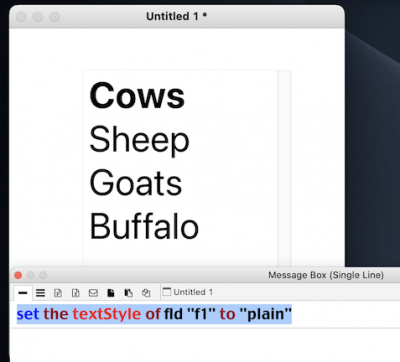Switch to Single Line message mode
This screenshot has width=400, height=362.
pos(23,293)
